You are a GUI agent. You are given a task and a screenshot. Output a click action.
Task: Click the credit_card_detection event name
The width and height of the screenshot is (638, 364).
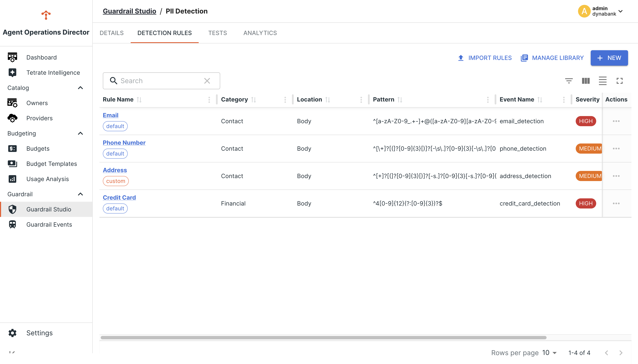530,203
